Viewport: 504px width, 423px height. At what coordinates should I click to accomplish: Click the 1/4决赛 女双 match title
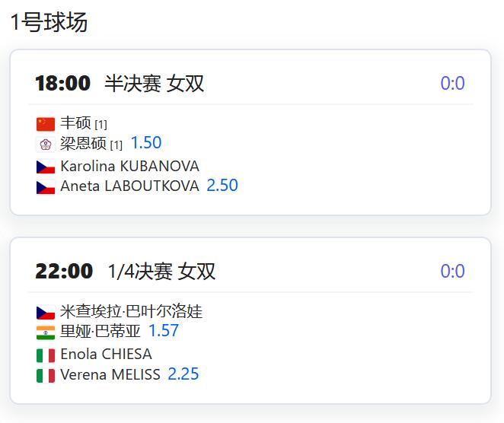161,272
